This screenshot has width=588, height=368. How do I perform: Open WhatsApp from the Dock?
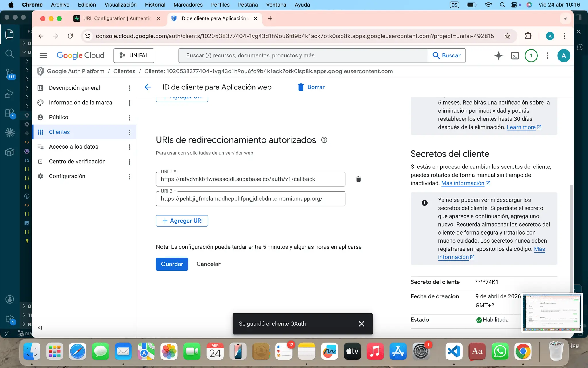point(500,351)
